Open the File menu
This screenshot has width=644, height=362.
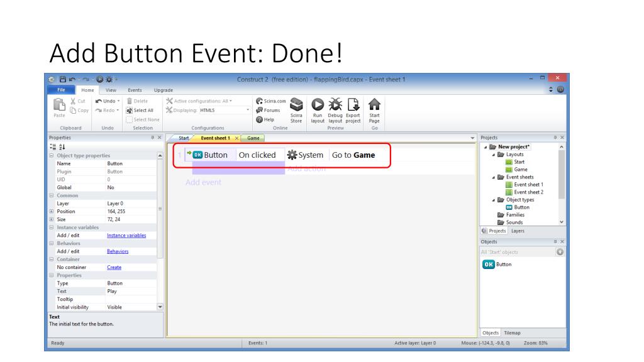(61, 90)
